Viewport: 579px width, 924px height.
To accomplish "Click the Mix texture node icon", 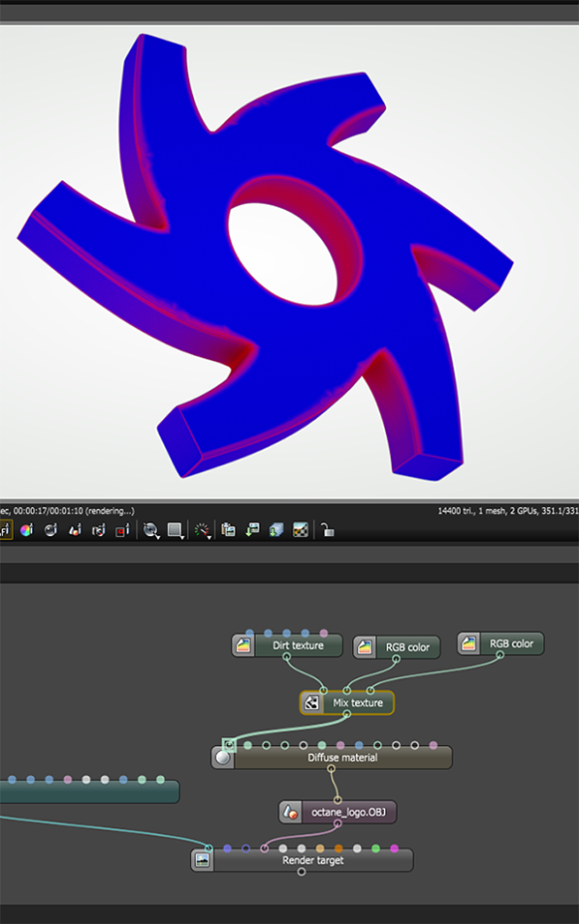I will pos(311,702).
